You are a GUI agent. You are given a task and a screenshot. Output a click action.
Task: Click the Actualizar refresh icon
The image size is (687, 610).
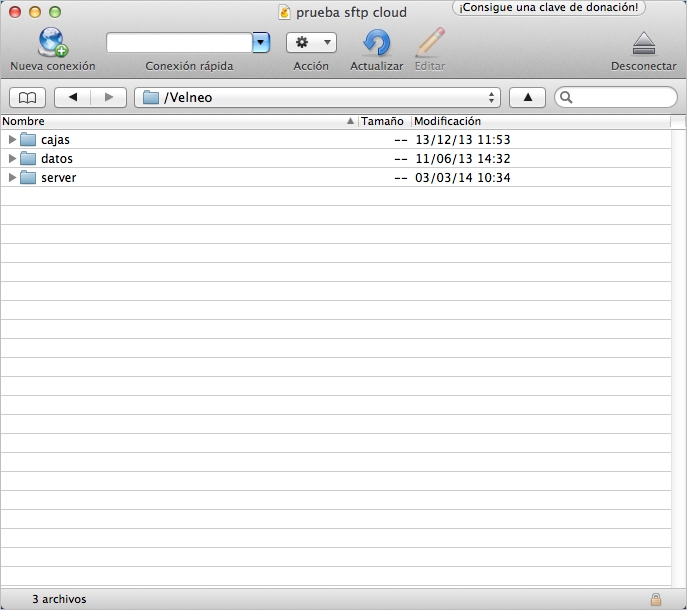(376, 43)
